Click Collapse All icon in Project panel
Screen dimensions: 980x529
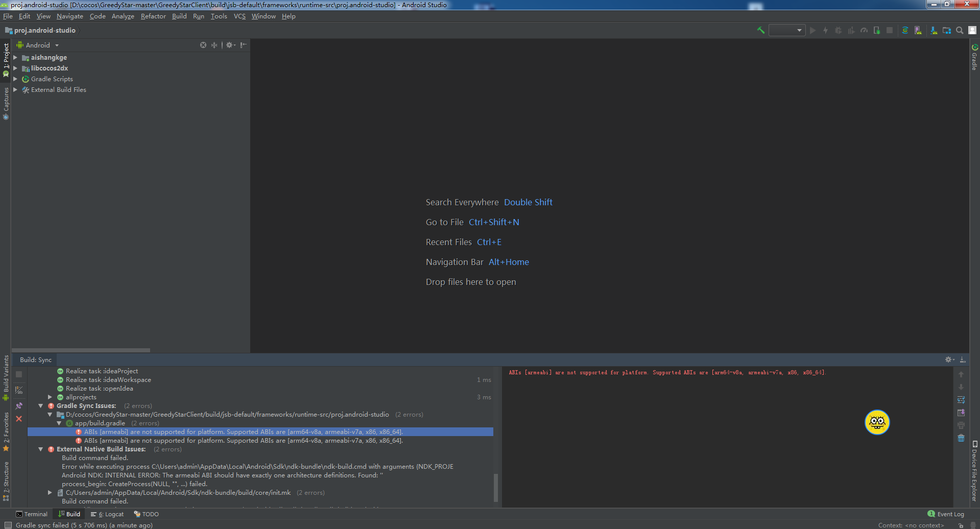coord(214,45)
